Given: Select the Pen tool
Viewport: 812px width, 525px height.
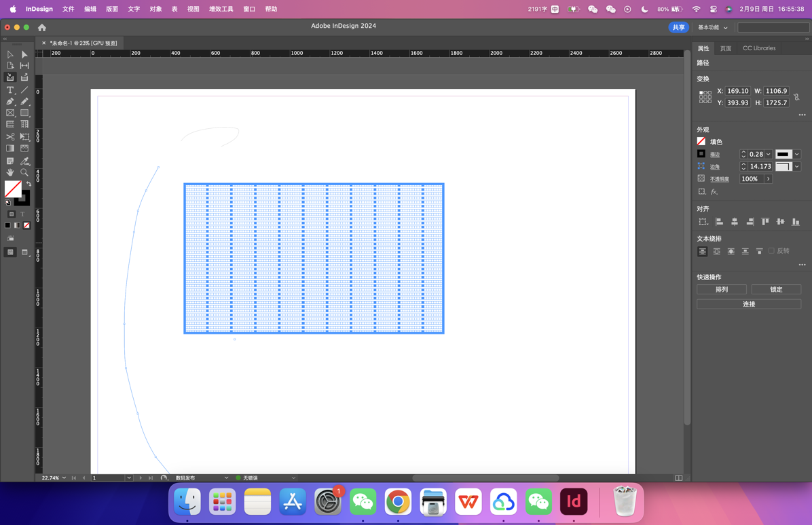Looking at the screenshot, I should pyautogui.click(x=10, y=100).
